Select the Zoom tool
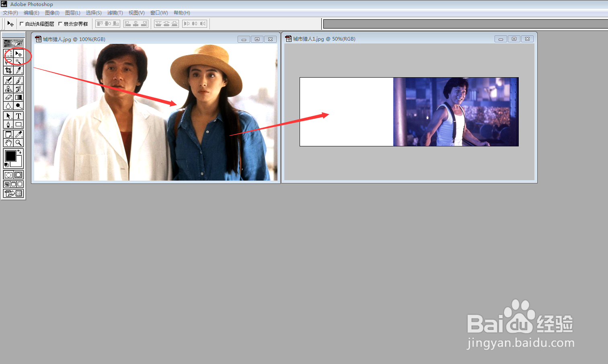This screenshot has height=364, width=608. click(18, 143)
